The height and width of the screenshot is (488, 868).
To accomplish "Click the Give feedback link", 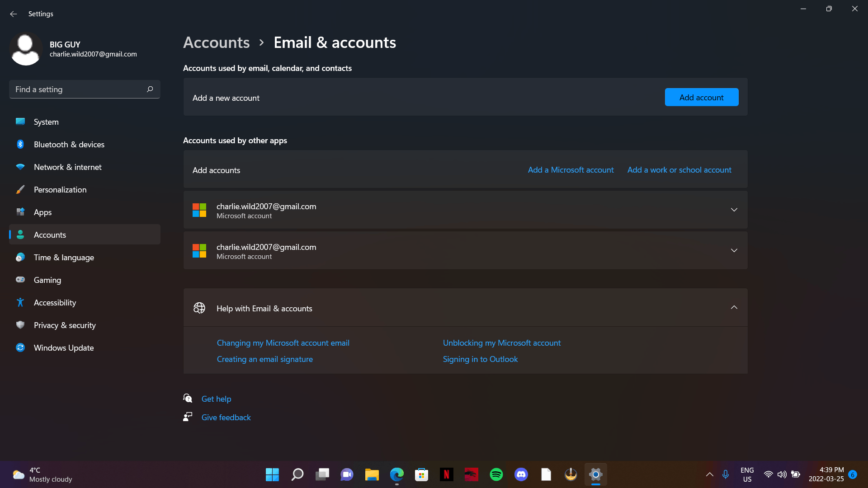I will tap(226, 418).
